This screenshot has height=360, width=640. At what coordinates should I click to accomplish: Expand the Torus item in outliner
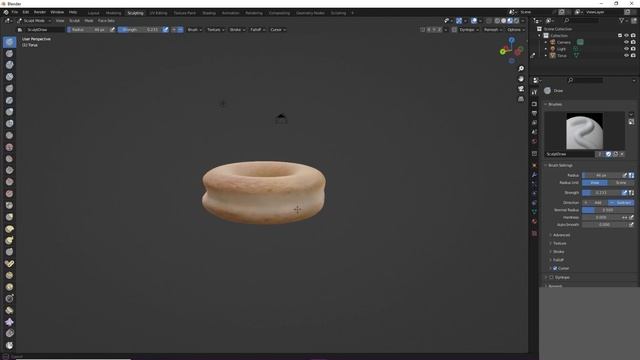pyautogui.click(x=546, y=56)
